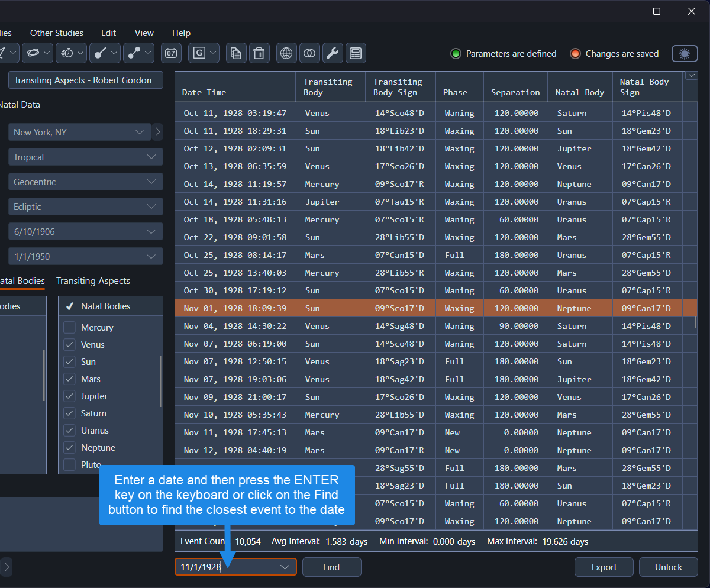The image size is (710, 588).
Task: Click the wrench settings icon
Action: 333,53
